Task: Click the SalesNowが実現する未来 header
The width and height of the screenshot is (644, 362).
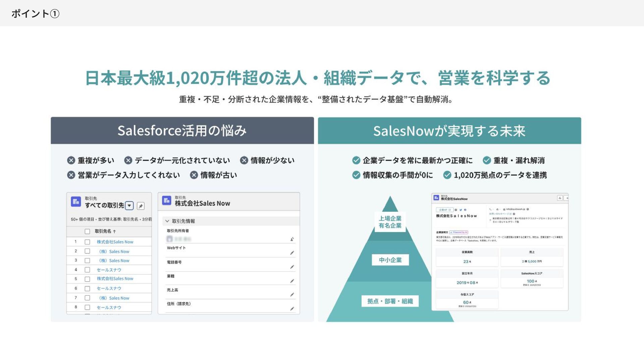Action: coord(449,131)
